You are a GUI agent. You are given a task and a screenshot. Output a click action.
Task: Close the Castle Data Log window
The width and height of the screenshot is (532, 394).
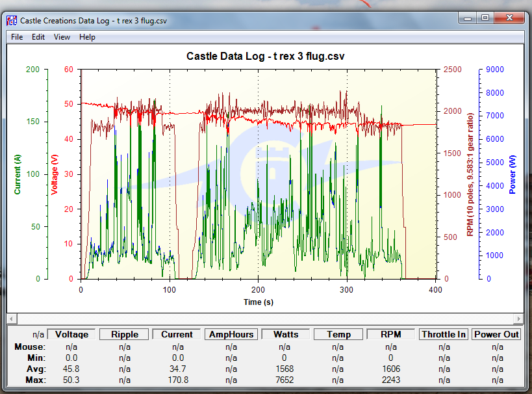point(509,18)
